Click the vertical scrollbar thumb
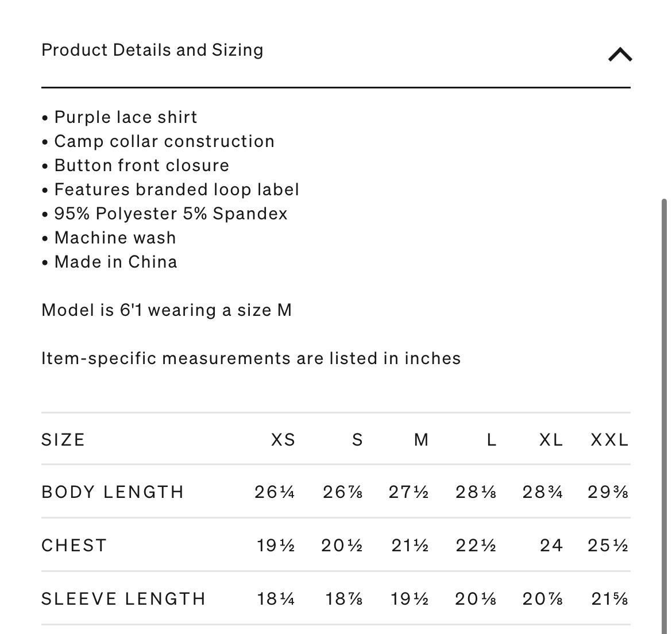 click(x=665, y=416)
